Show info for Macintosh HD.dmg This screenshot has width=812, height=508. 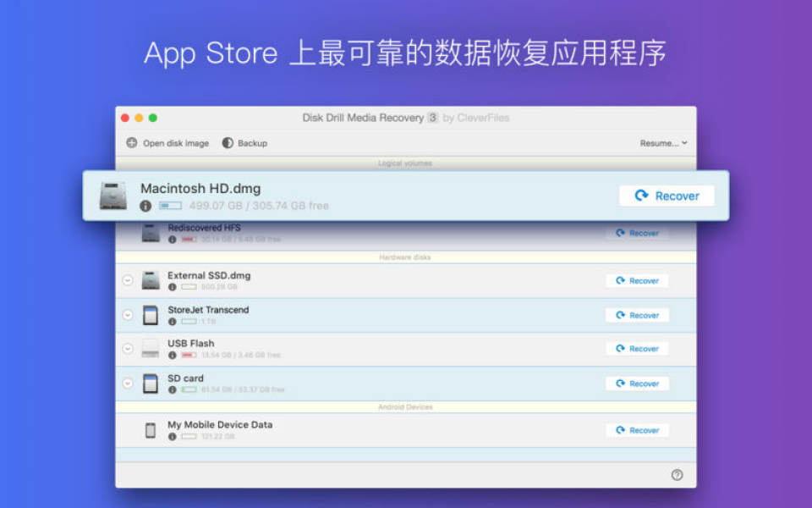click(145, 206)
